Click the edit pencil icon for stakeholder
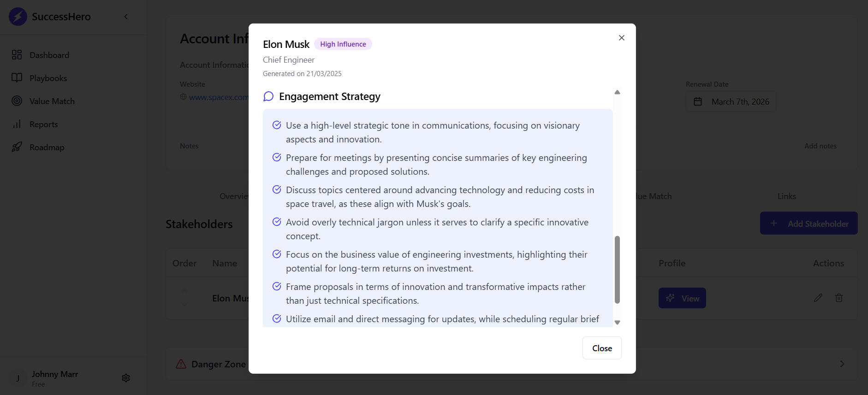The image size is (868, 395). click(818, 298)
